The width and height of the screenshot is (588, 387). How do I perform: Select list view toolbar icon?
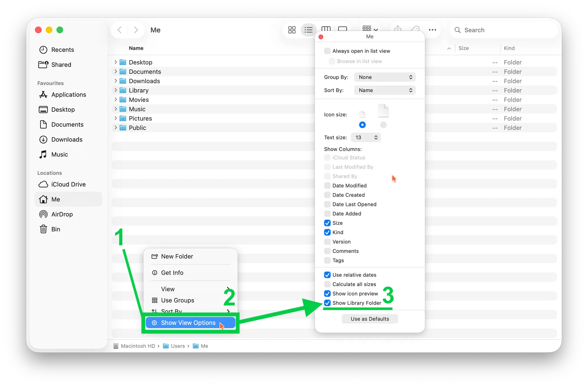tap(308, 30)
